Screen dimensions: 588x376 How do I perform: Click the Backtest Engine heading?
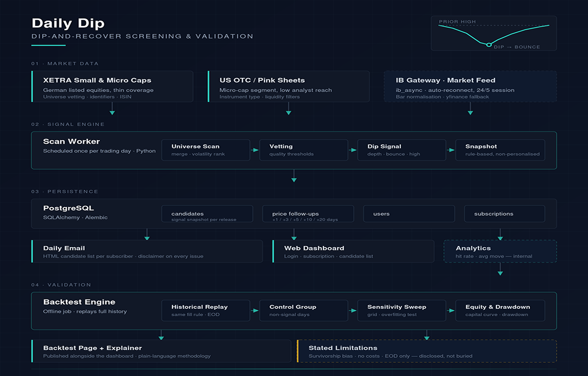79,302
